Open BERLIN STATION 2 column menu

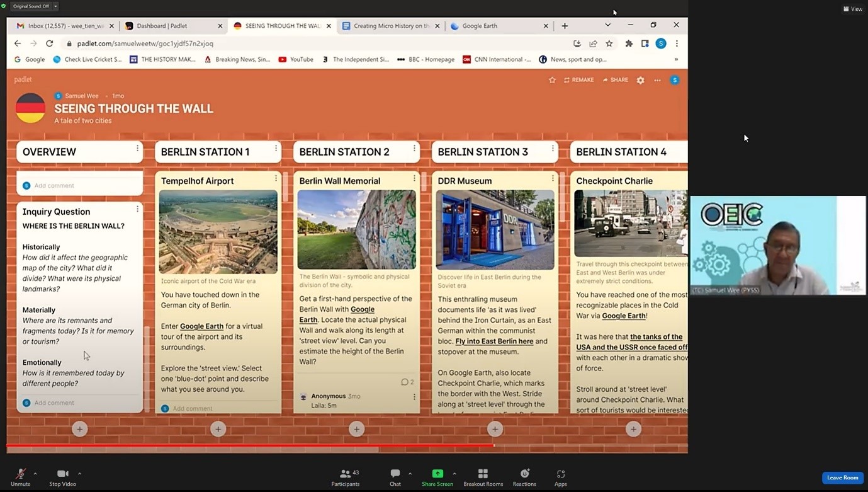click(x=414, y=149)
